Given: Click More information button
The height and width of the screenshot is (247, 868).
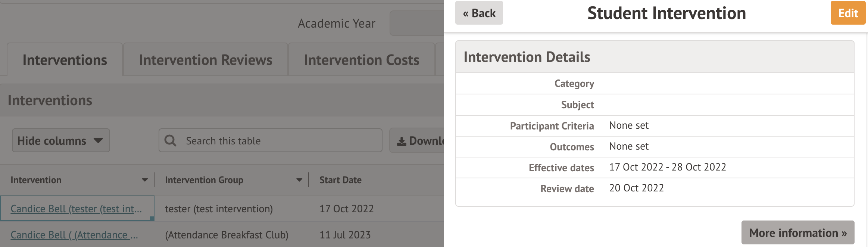Looking at the screenshot, I should pyautogui.click(x=797, y=233).
